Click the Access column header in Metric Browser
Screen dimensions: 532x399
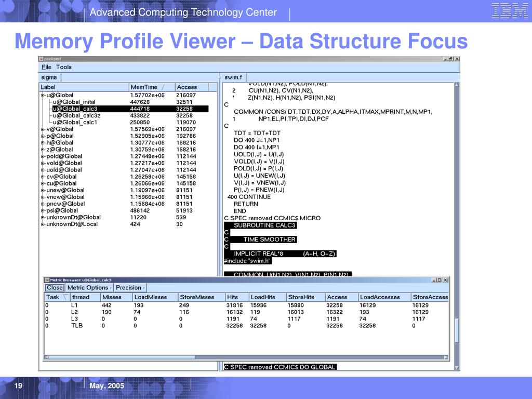[x=341, y=297]
